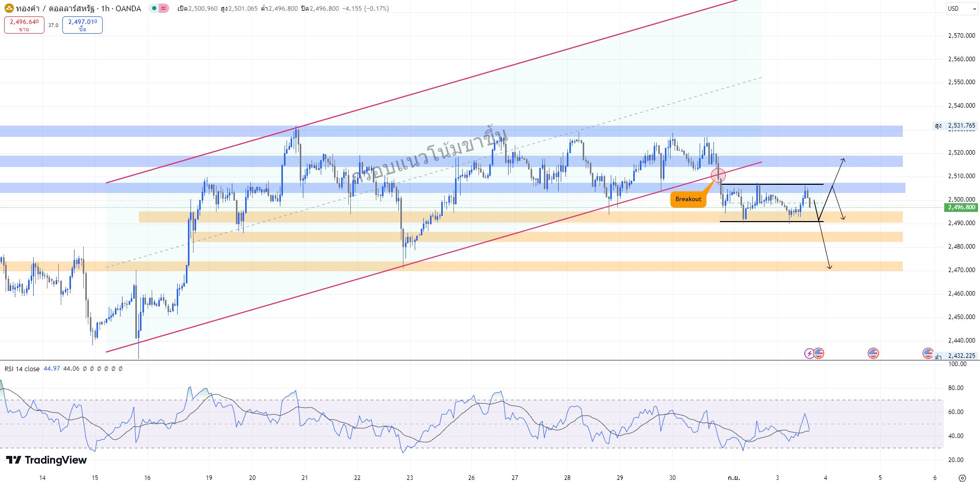Image resolution: width=980 pixels, height=484 pixels.
Task: Click date label 30 on time axis
Action: coord(673,478)
